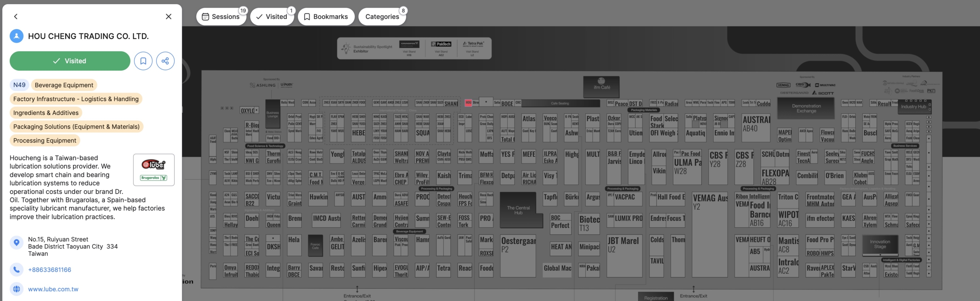Close the exhibitor details panel

pyautogui.click(x=168, y=16)
